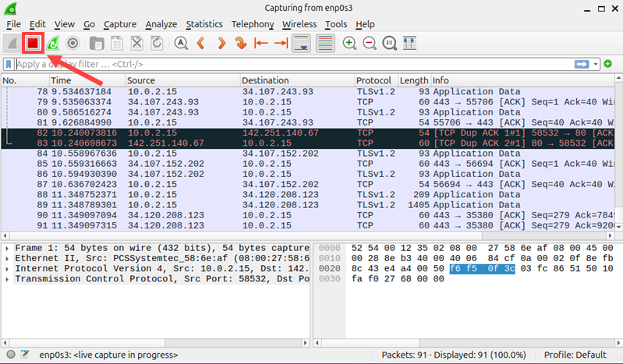Viewport: 623px width, 364px height.
Task: Select packet 91 in the list
Action: click(x=308, y=226)
